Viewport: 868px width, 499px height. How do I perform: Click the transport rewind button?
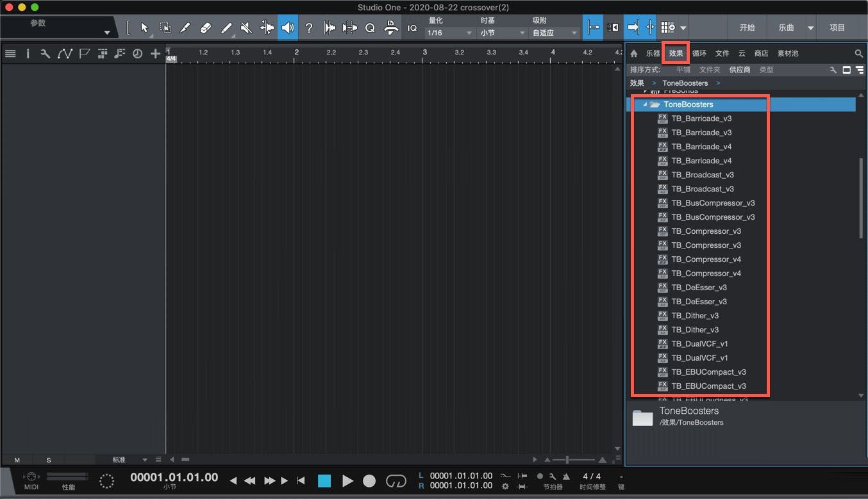point(249,480)
